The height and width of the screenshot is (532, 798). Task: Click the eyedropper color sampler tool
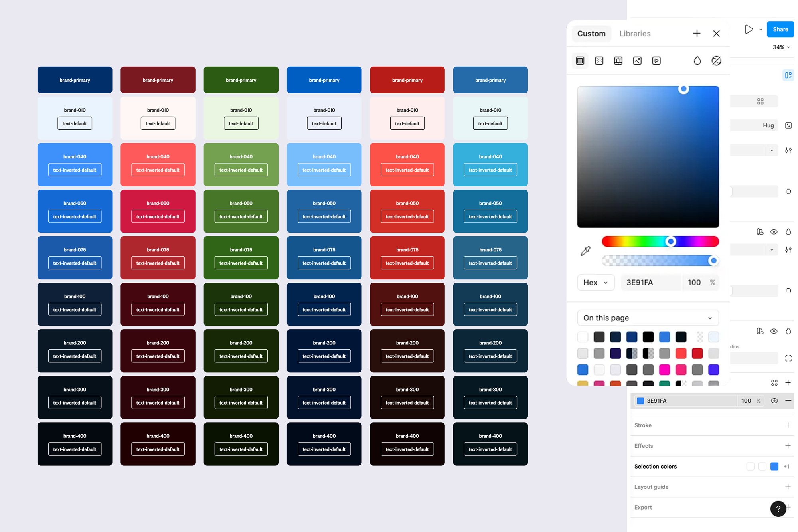(585, 251)
